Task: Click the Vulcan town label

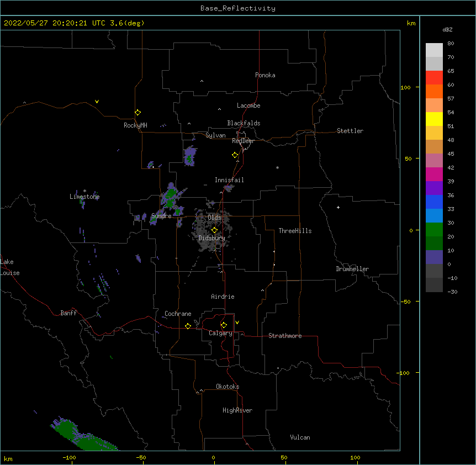Action: 300,437
